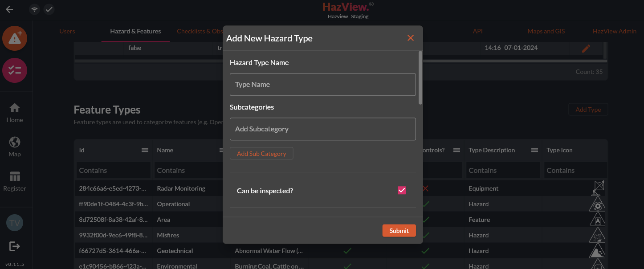This screenshot has height=269, width=644.
Task: Open the Id column menu
Action: point(145,150)
